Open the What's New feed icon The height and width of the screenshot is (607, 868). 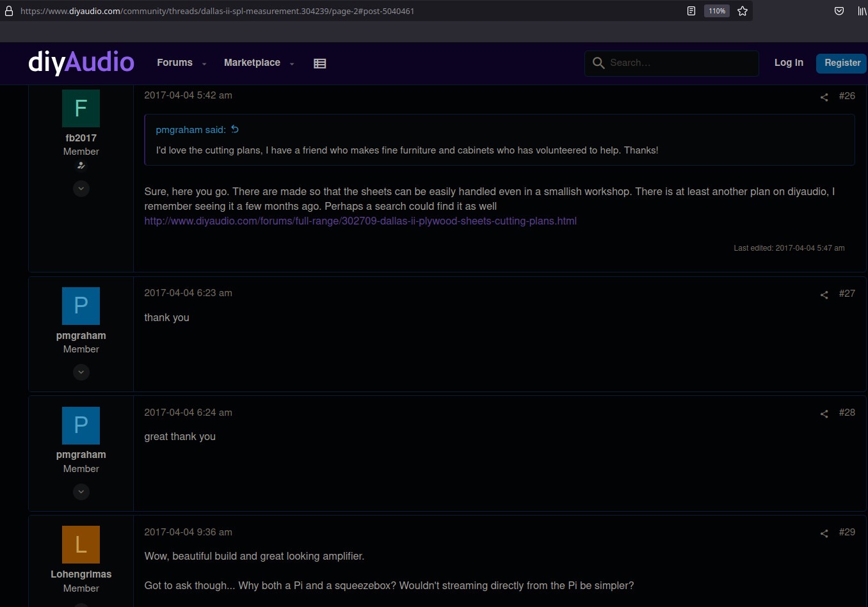click(x=320, y=63)
